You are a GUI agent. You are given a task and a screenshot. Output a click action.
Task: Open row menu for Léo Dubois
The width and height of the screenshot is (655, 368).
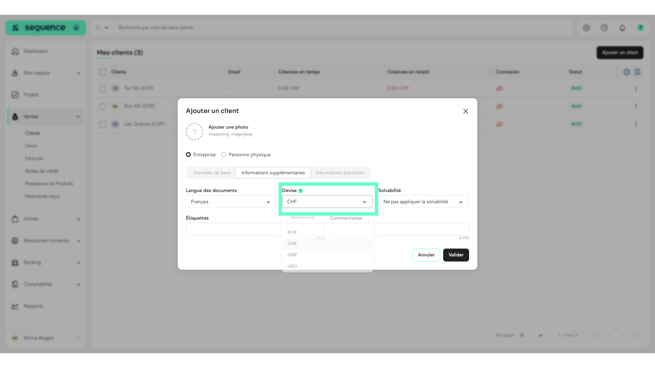click(636, 124)
